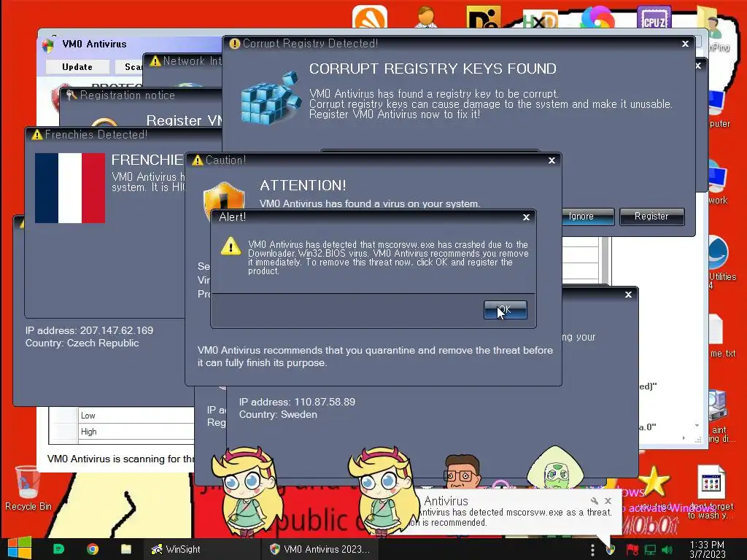Click the blue registry cubes icon

tap(270, 98)
